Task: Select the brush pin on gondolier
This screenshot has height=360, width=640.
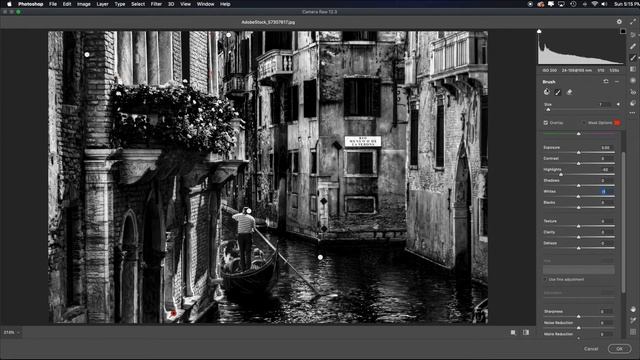Action: 249,211
